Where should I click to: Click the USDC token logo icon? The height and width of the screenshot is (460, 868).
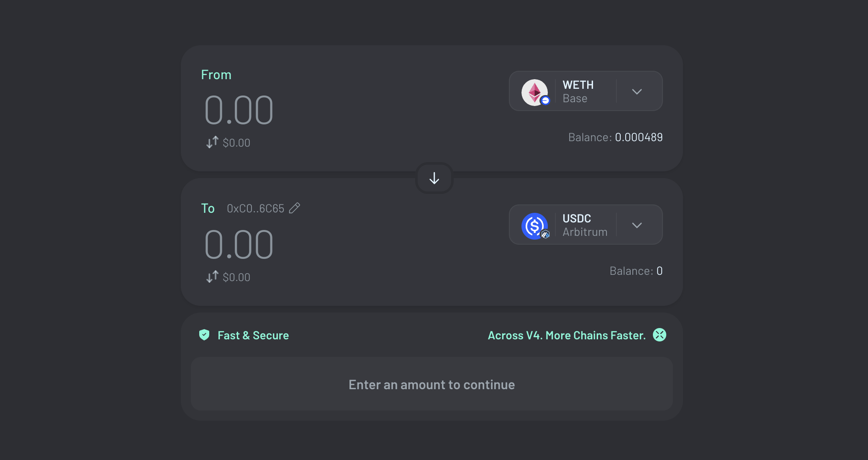535,226
